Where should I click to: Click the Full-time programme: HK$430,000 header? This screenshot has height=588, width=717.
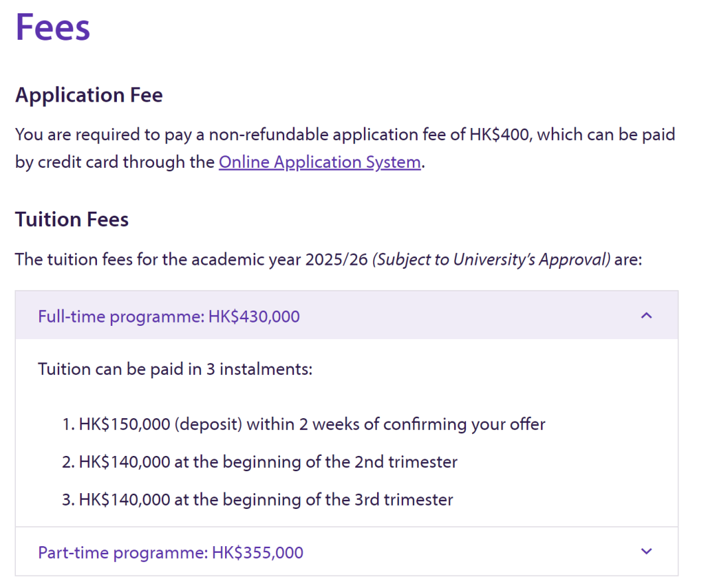point(347,315)
